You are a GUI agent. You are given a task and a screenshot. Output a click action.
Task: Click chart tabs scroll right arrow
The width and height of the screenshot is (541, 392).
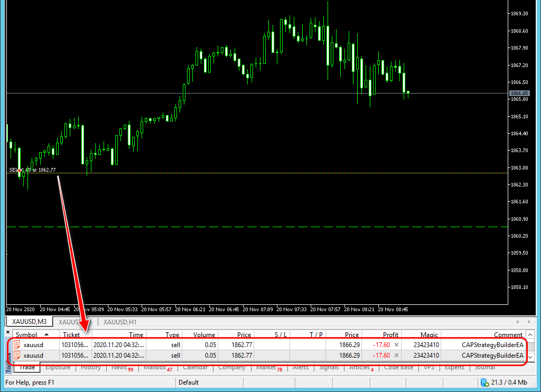[x=529, y=322]
